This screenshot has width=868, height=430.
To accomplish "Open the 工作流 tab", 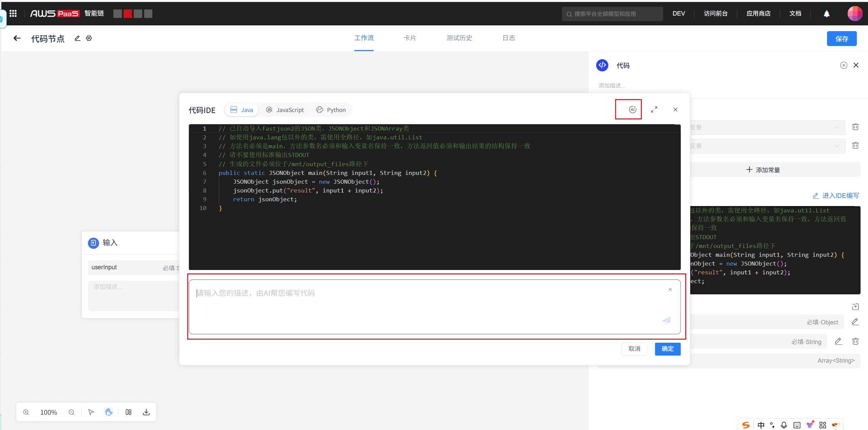I will [364, 38].
